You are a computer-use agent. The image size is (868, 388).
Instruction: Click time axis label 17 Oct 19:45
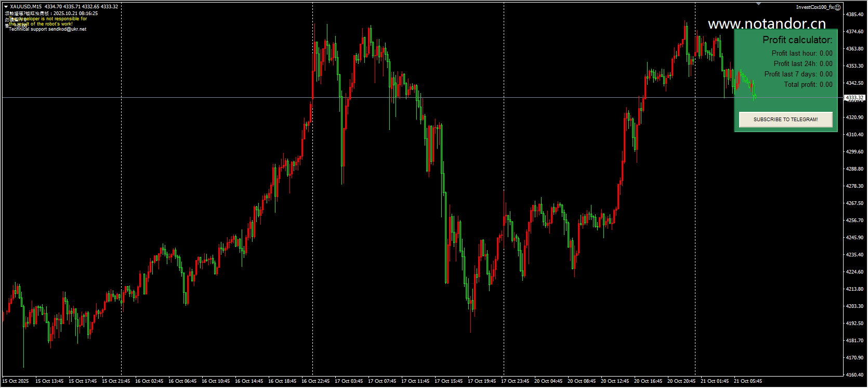(x=482, y=381)
